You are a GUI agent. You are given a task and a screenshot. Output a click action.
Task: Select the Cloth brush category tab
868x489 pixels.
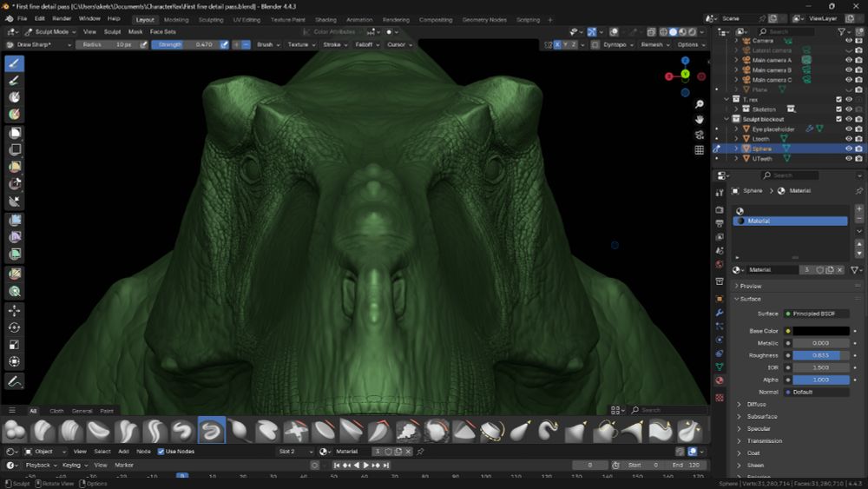tap(56, 411)
